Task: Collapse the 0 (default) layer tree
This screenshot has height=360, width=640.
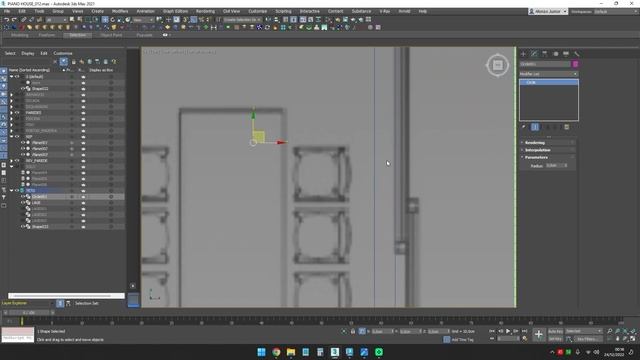Action: click(11, 77)
